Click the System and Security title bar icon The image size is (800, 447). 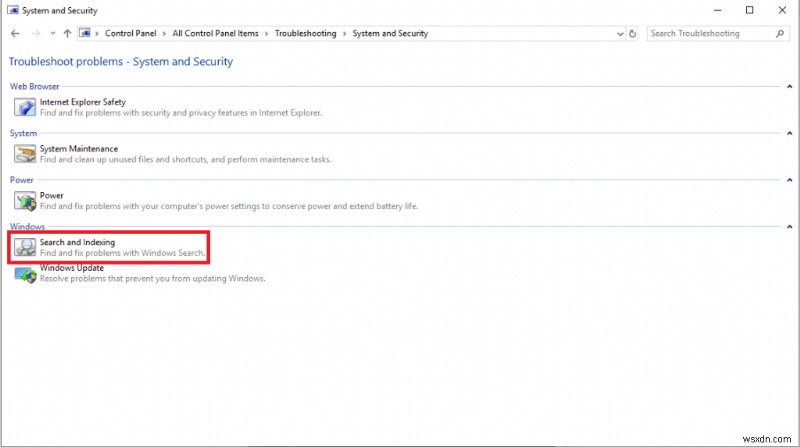[13, 10]
